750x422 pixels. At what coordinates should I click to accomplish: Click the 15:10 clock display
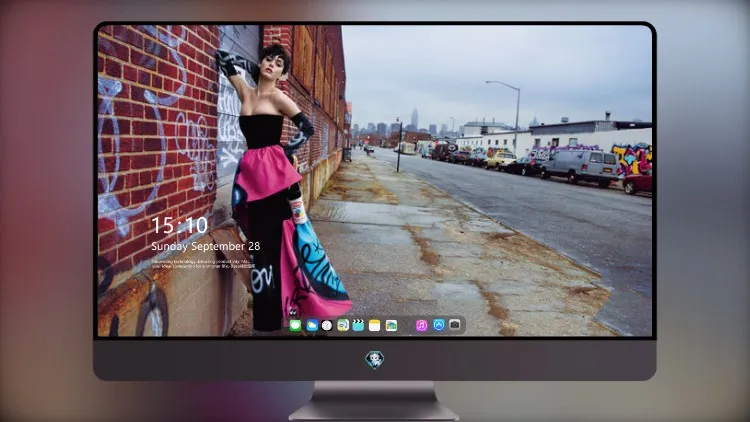tap(179, 225)
